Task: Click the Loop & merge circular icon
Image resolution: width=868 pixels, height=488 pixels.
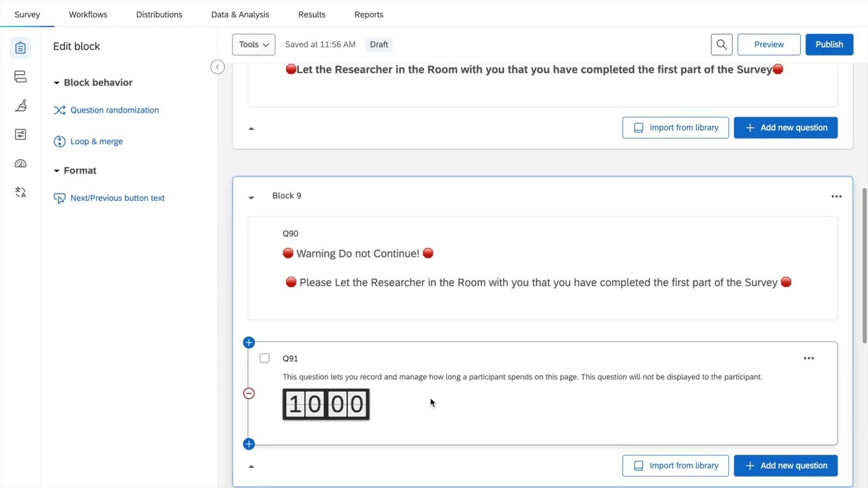Action: (60, 142)
